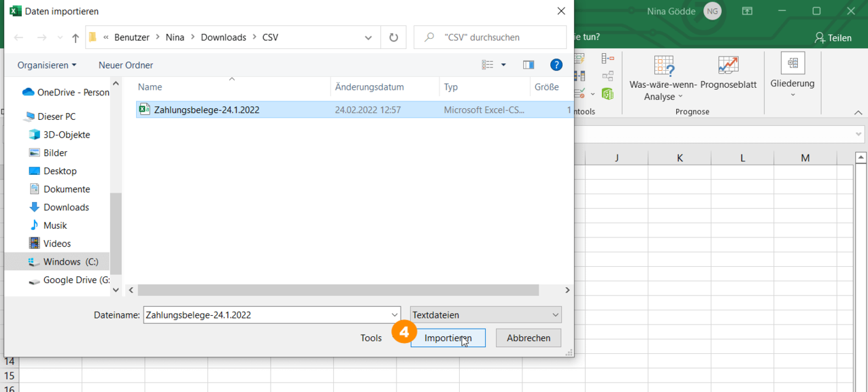Viewport: 868px width, 392px height.
Task: Click Nina in the breadcrumb path
Action: click(175, 38)
